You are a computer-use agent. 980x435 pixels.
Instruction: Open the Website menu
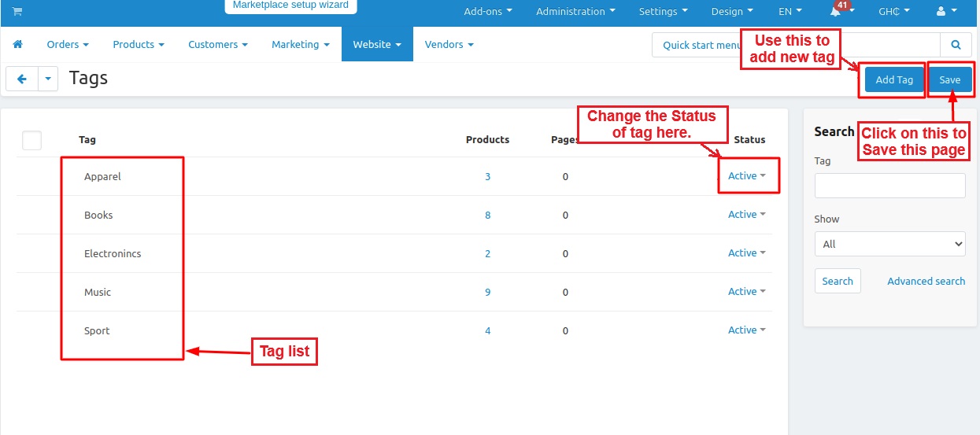[x=377, y=45]
